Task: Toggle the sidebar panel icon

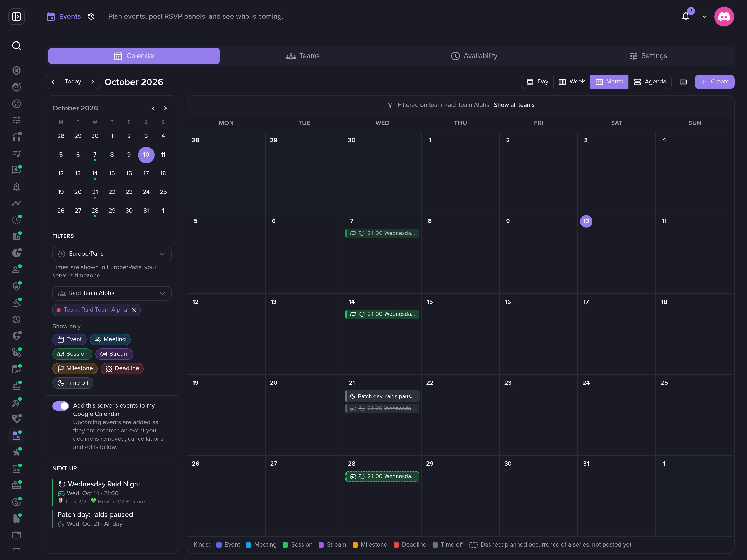Action: [x=17, y=17]
